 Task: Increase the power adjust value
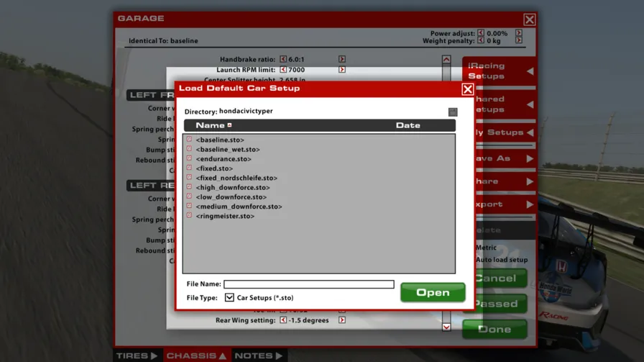[519, 33]
